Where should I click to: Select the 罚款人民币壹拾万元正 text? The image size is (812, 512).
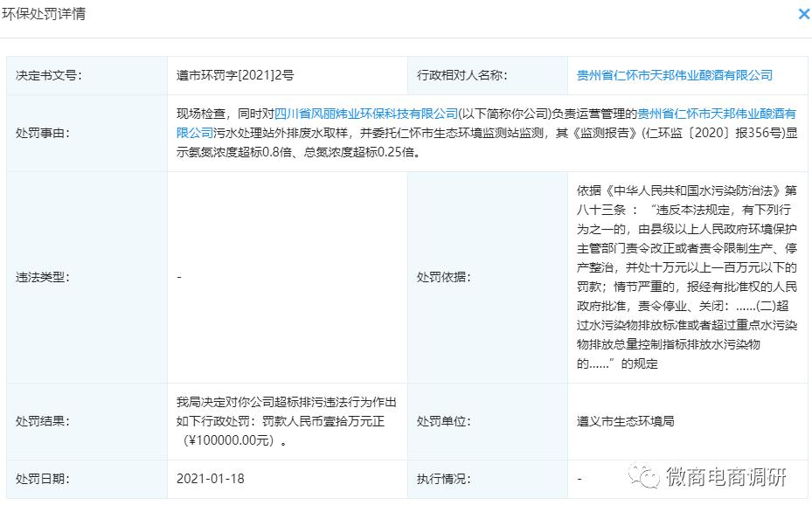[x=323, y=421]
